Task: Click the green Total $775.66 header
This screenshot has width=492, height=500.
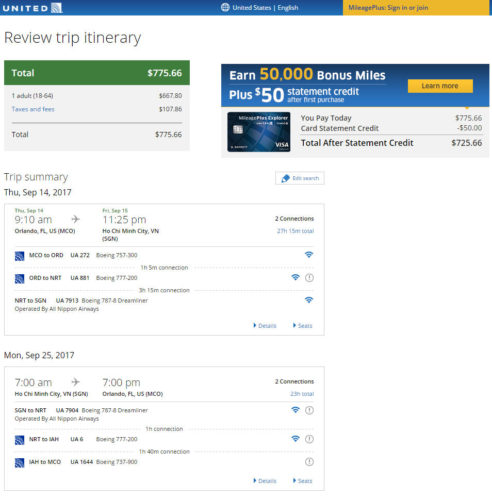Action: coord(97,73)
